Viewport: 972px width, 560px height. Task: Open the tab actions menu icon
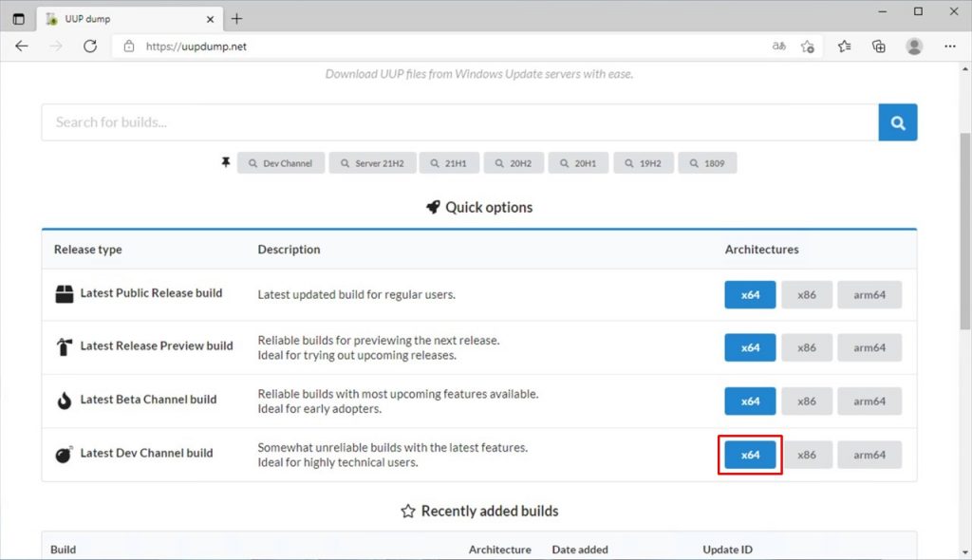19,19
